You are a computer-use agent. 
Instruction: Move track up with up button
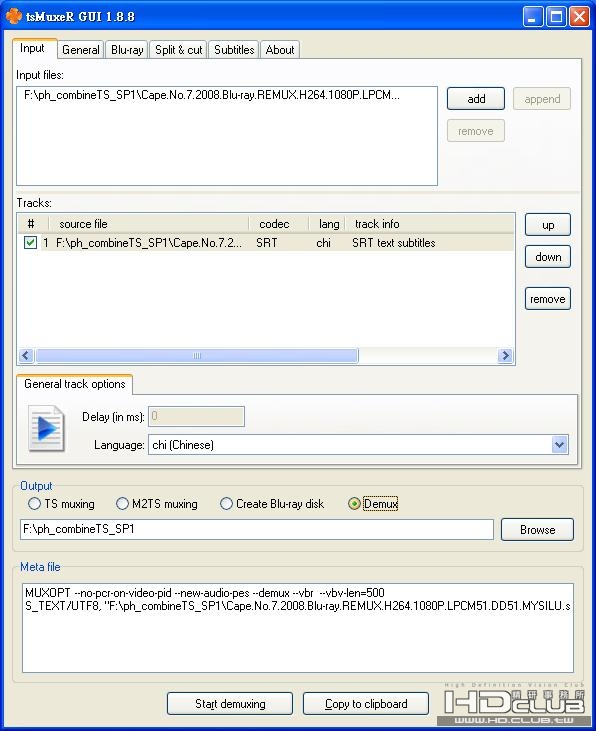(x=548, y=225)
